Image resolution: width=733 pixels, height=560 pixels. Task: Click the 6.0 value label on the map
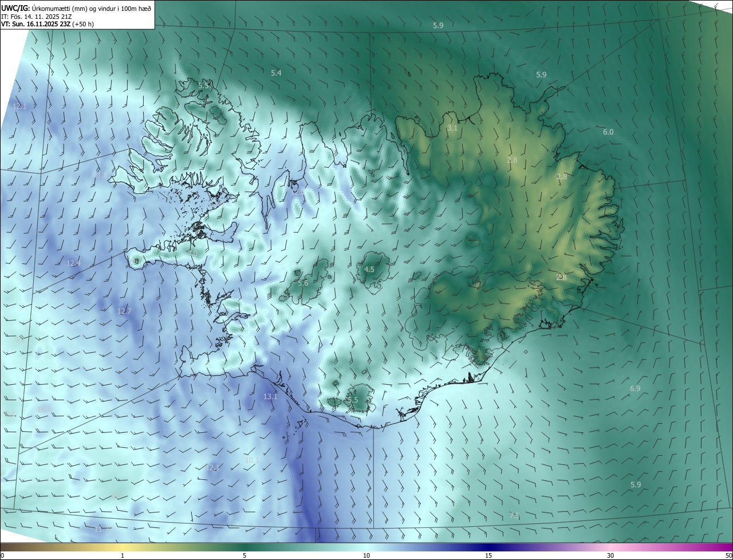(608, 132)
